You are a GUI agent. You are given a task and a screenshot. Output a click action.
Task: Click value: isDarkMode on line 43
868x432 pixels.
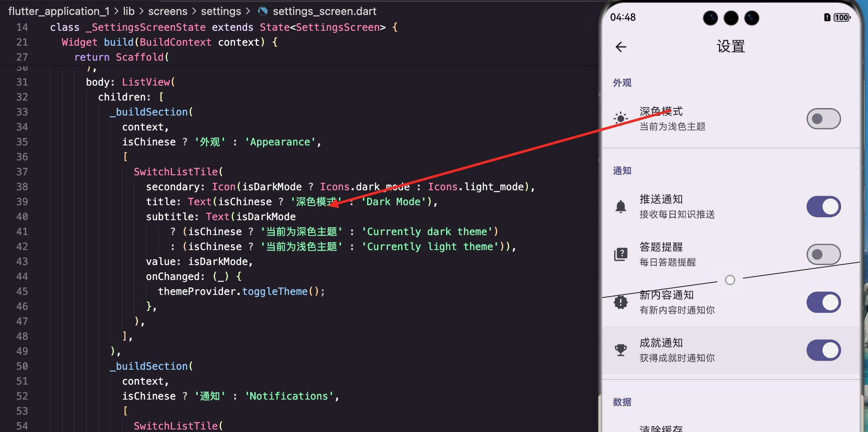click(x=199, y=262)
